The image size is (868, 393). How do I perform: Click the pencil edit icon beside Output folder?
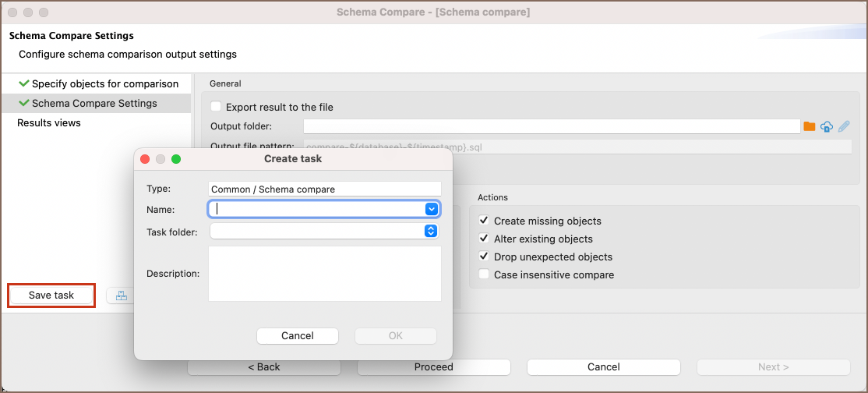844,126
